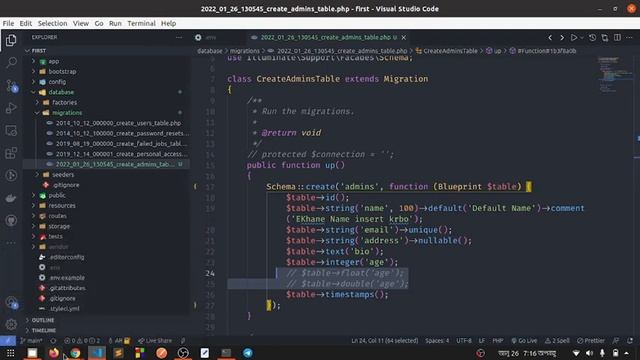
Task: Open Sublime Text from the taskbar
Action: [x=118, y=353]
